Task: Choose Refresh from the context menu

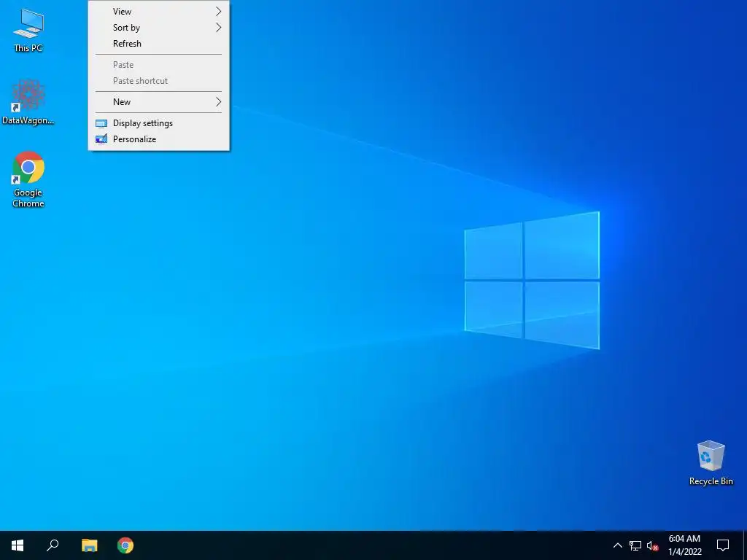Action: tap(158, 44)
